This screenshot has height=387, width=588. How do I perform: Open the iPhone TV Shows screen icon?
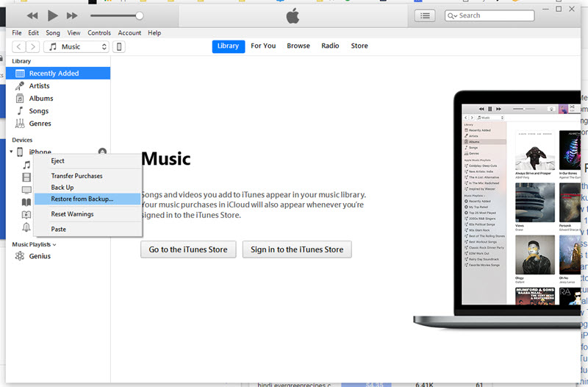tap(26, 190)
